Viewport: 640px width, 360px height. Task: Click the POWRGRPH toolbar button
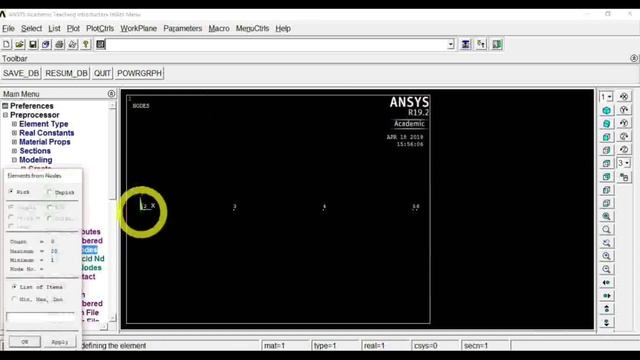click(140, 73)
